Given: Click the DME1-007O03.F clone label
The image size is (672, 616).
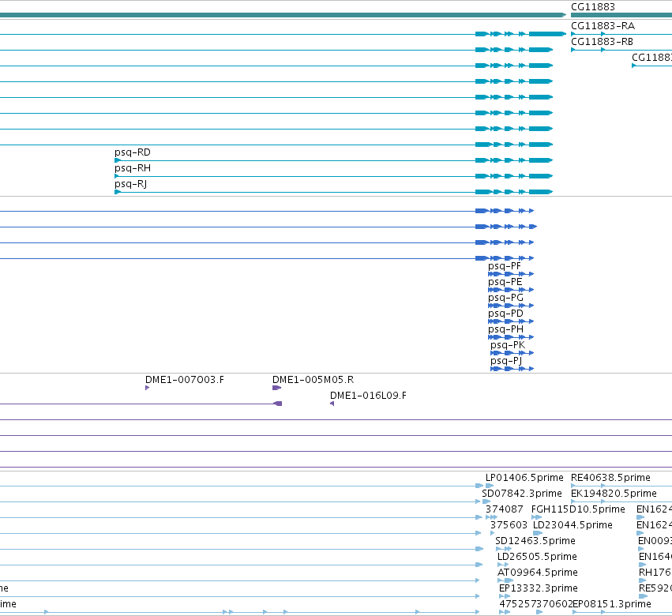Looking at the screenshot, I should [184, 380].
